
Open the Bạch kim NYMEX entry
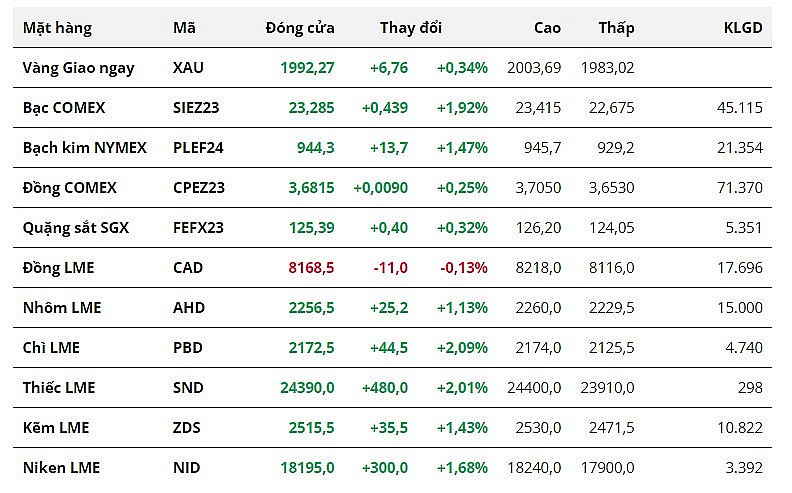click(84, 148)
